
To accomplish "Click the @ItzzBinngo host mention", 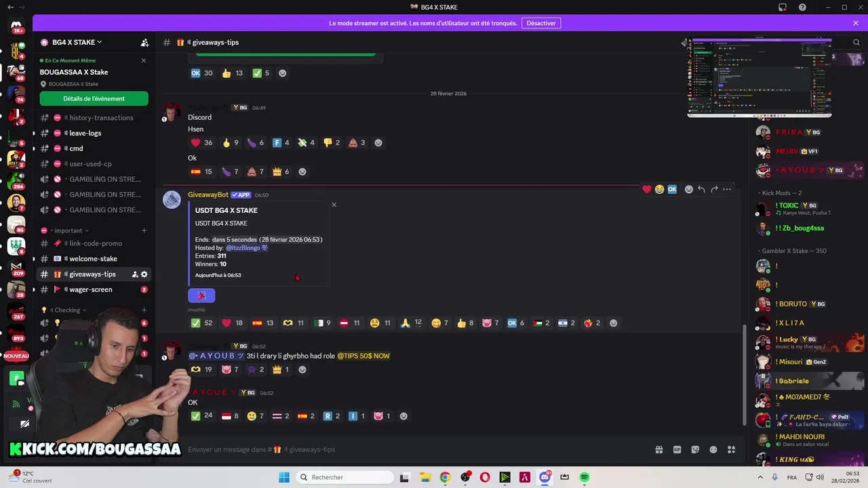I will tap(247, 248).
